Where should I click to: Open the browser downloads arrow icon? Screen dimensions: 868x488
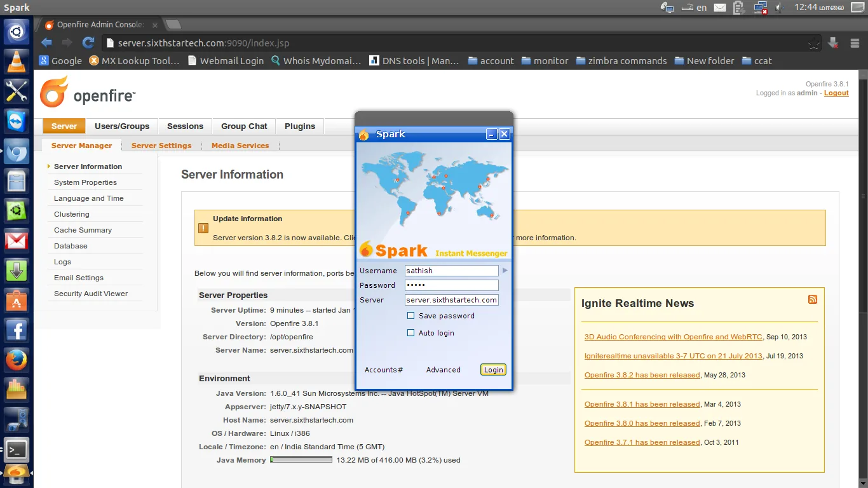click(833, 43)
